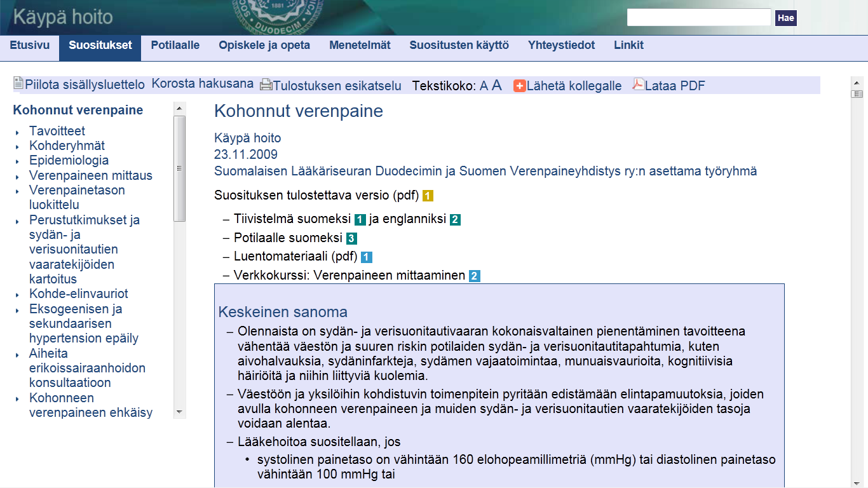Viewport: 868px width, 488px height.
Task: Expand the Perustutkimukset section arrow
Action: [18, 221]
